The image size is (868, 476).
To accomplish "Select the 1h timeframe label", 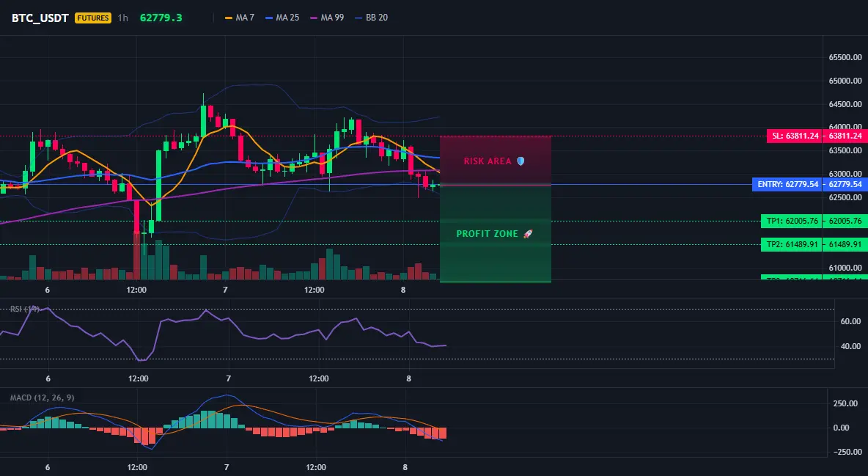I will coord(123,18).
